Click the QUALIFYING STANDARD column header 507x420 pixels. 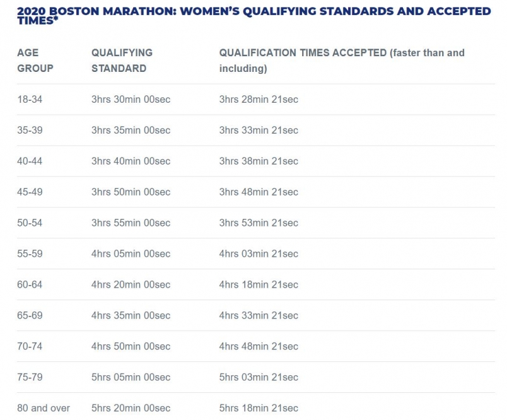click(122, 61)
